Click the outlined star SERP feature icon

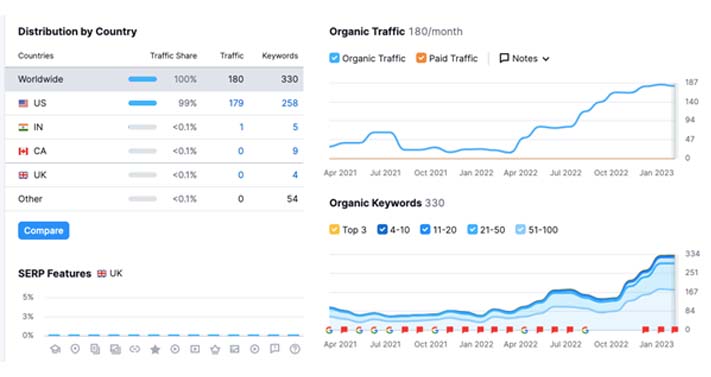pos(215,349)
